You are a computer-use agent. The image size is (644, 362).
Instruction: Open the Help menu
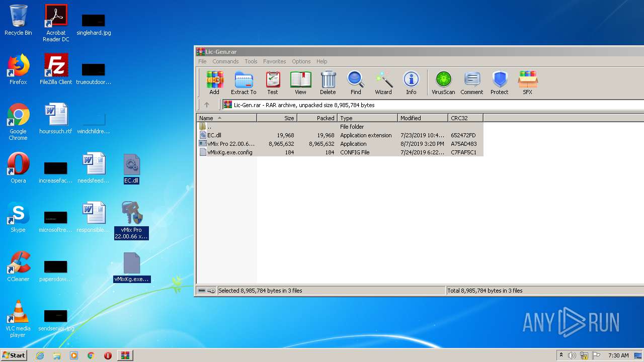pyautogui.click(x=322, y=61)
